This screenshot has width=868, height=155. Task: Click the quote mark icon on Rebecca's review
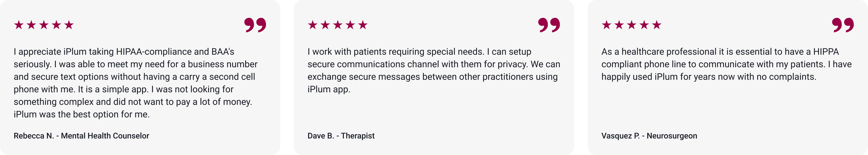255,25
